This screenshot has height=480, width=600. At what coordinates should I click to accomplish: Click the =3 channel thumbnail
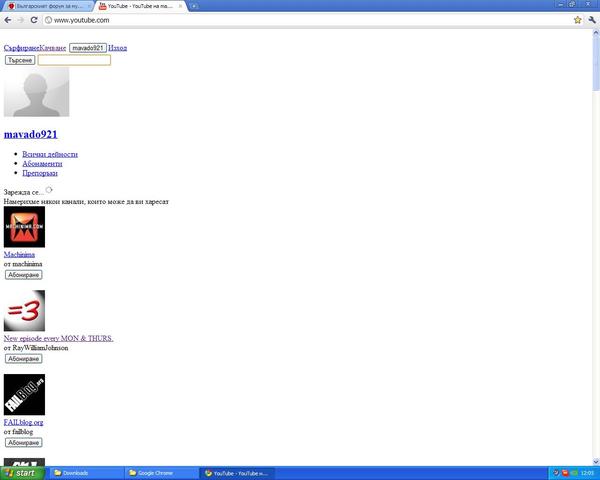pyautogui.click(x=24, y=310)
